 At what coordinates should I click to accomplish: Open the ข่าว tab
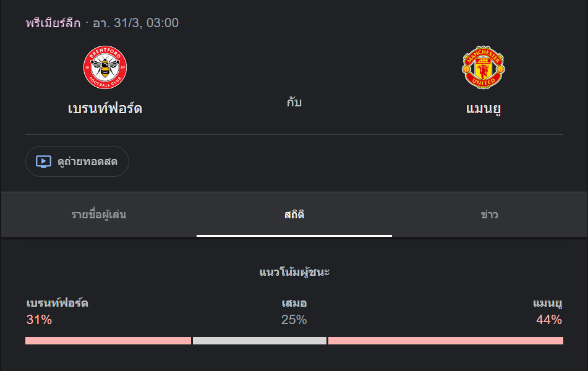(x=489, y=215)
